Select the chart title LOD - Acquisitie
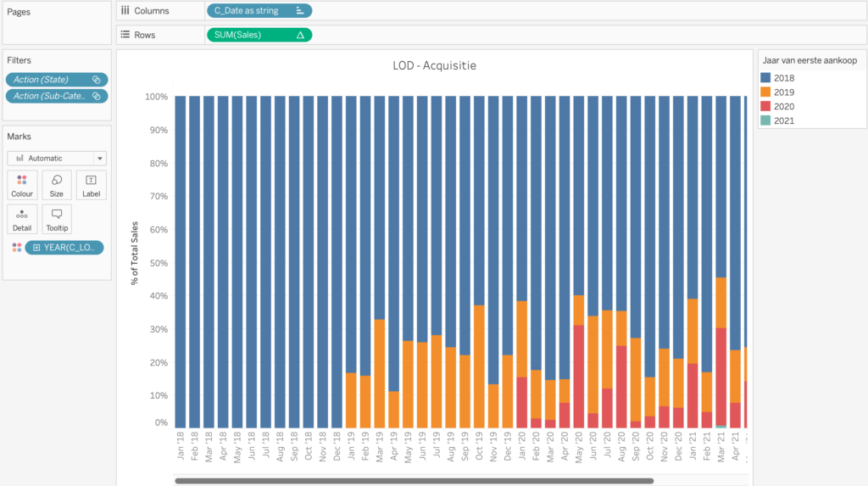This screenshot has height=486, width=868. coord(434,65)
